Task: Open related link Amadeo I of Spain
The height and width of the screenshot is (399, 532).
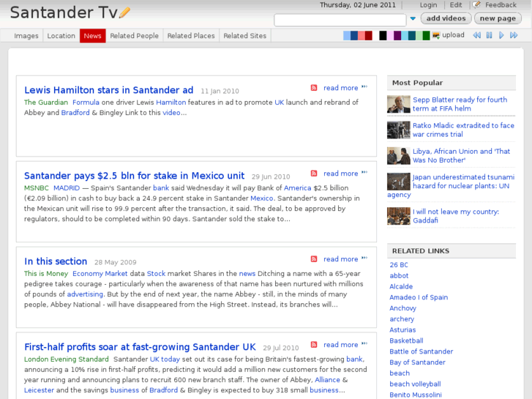Action: click(x=419, y=297)
